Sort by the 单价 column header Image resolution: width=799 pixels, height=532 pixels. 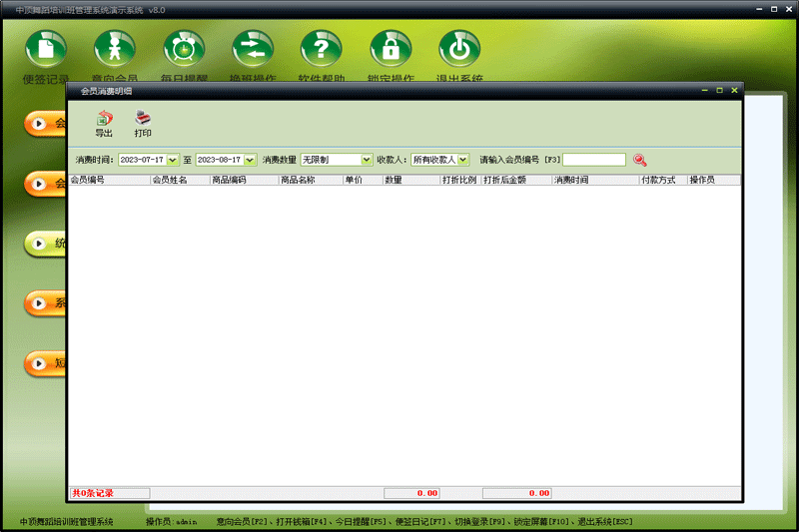(363, 180)
